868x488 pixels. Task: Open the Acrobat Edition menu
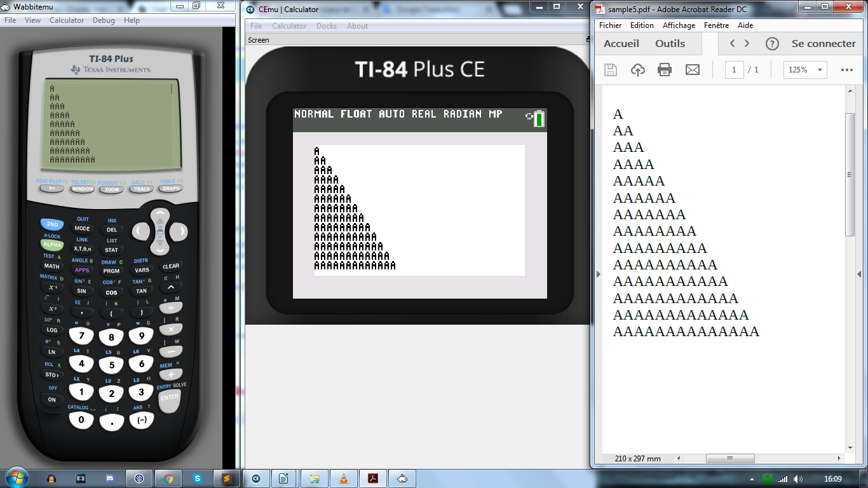[x=642, y=25]
